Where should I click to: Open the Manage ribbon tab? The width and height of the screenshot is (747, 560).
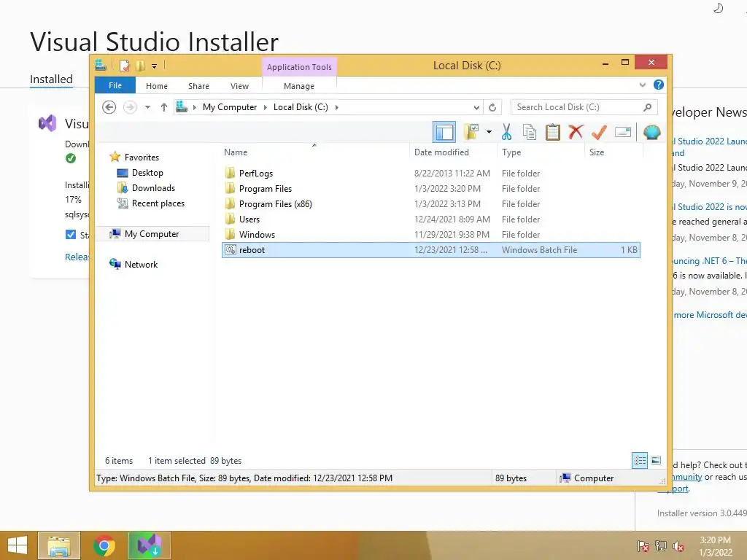[x=298, y=86]
